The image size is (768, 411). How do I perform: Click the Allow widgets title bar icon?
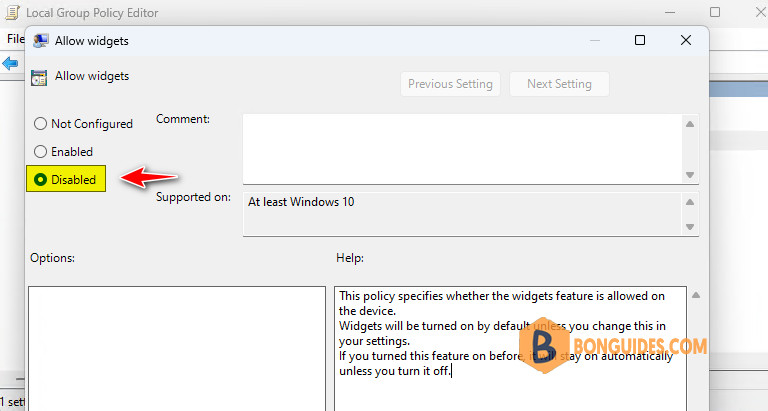[41, 41]
